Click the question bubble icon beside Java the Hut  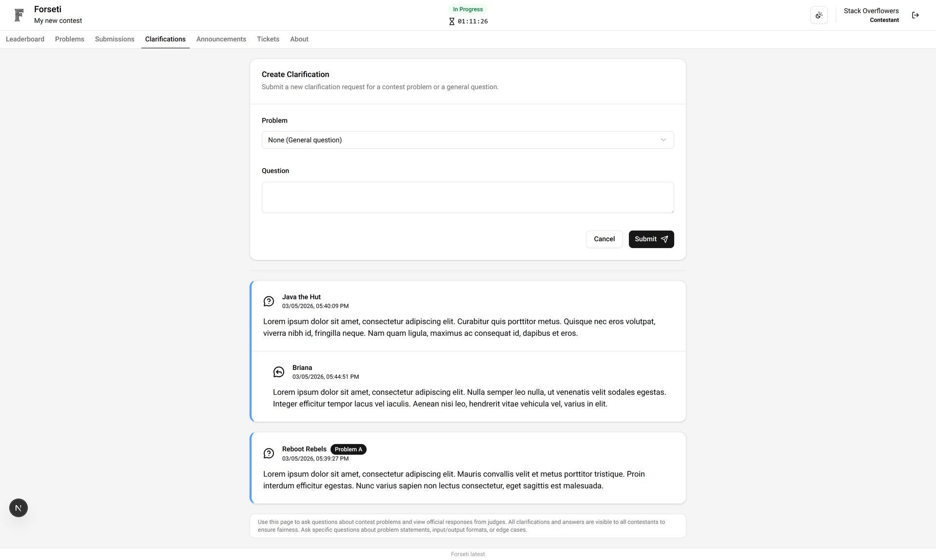pos(269,301)
